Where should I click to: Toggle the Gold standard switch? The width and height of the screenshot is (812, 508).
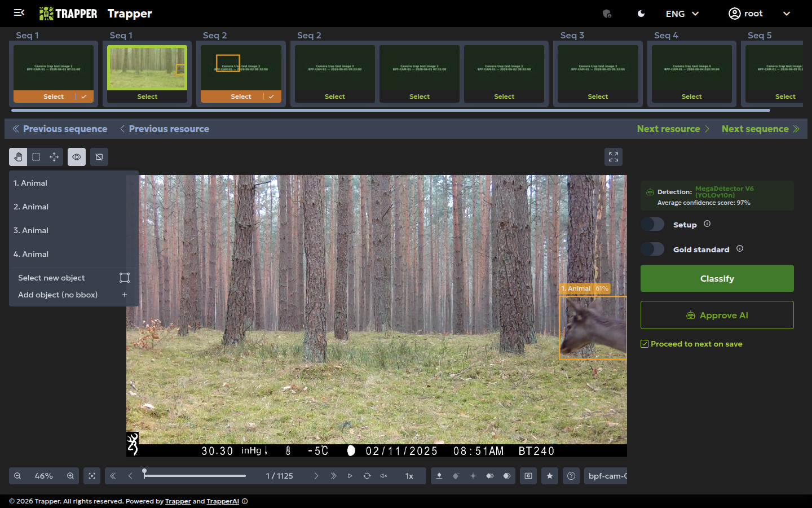(x=652, y=249)
